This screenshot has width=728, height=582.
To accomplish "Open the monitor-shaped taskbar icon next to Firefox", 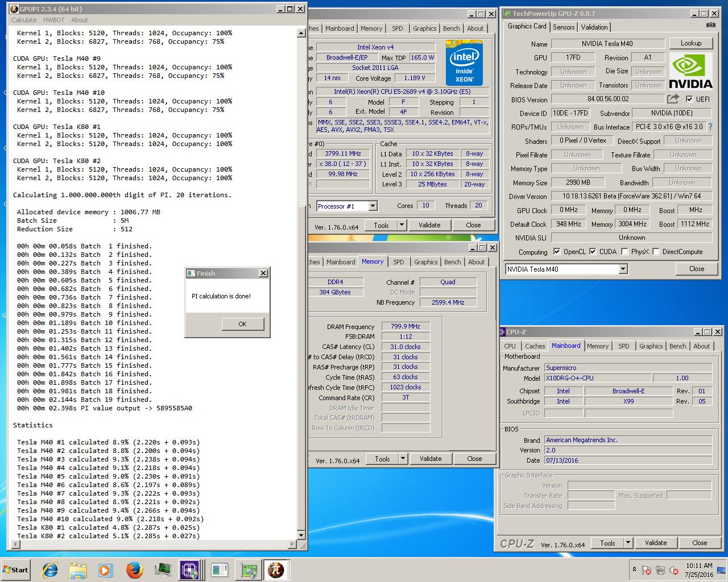I will pos(163,570).
